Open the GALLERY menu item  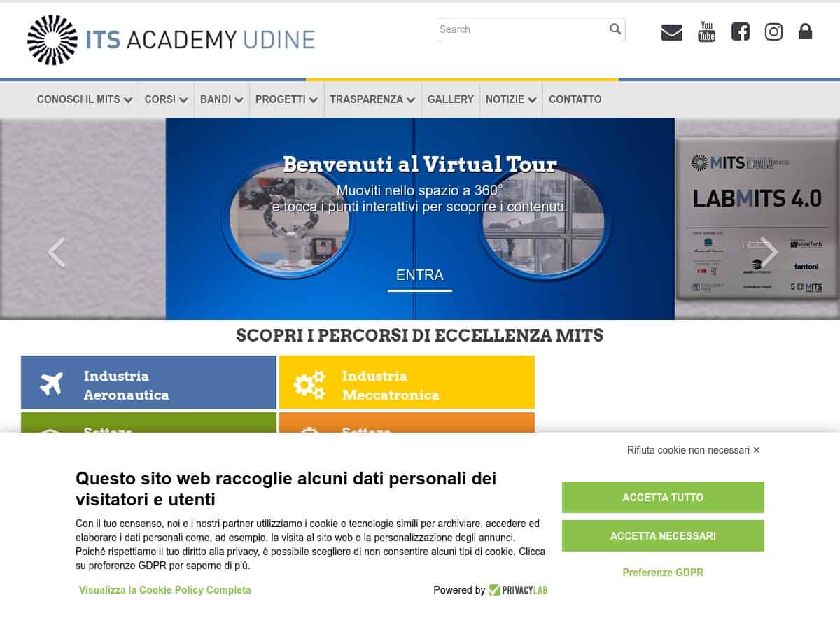[451, 99]
